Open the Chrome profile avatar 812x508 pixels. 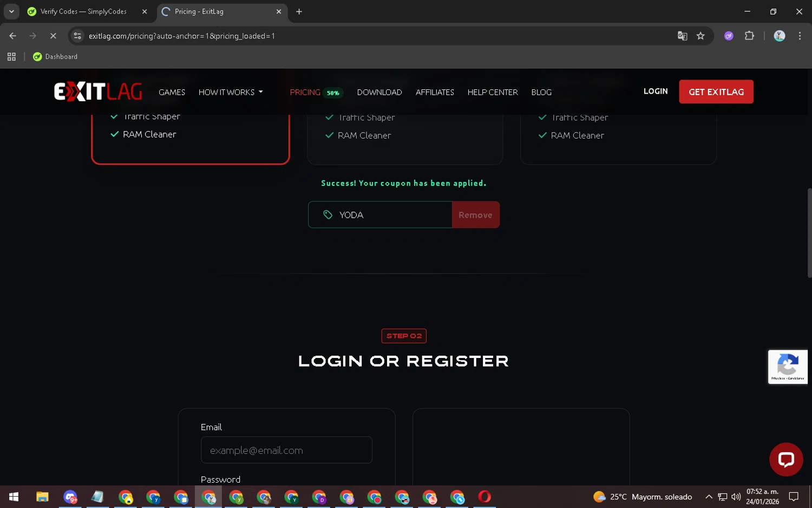pos(779,36)
